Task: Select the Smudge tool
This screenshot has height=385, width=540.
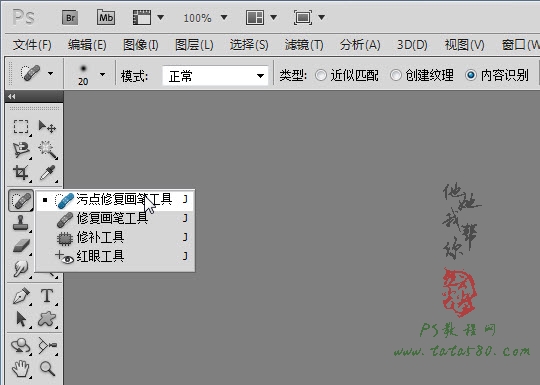Action: (20, 269)
